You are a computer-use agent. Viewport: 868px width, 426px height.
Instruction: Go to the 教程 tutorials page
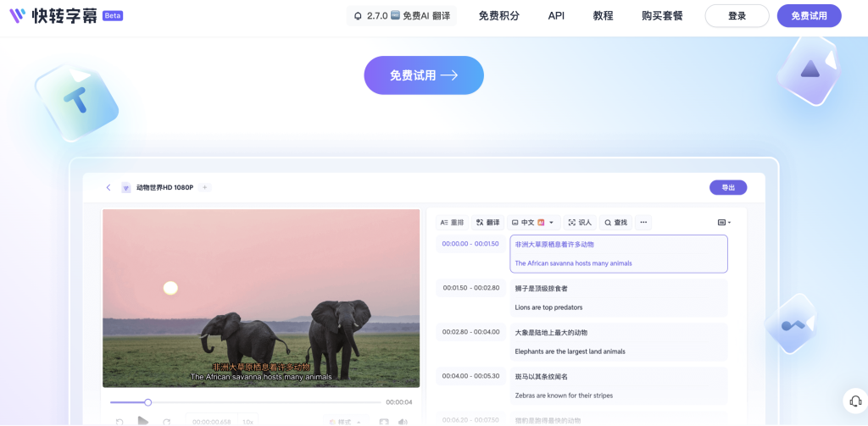coord(603,16)
